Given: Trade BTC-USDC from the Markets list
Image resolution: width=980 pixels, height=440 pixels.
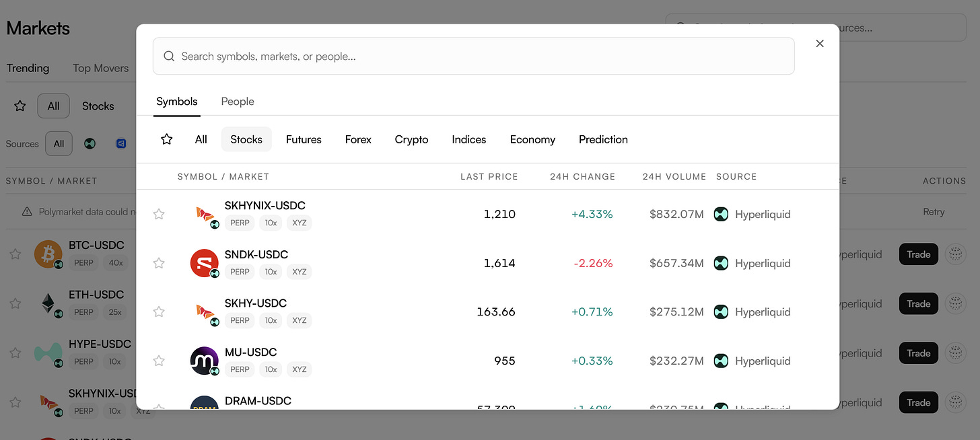Looking at the screenshot, I should 919,254.
